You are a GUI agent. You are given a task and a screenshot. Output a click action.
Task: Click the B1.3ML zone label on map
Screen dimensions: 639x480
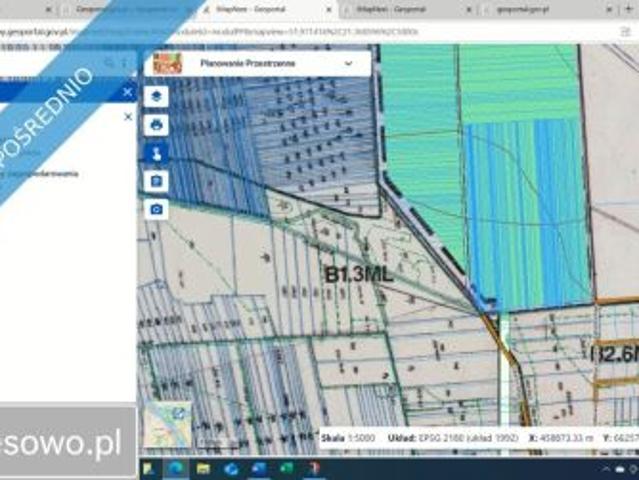[358, 273]
